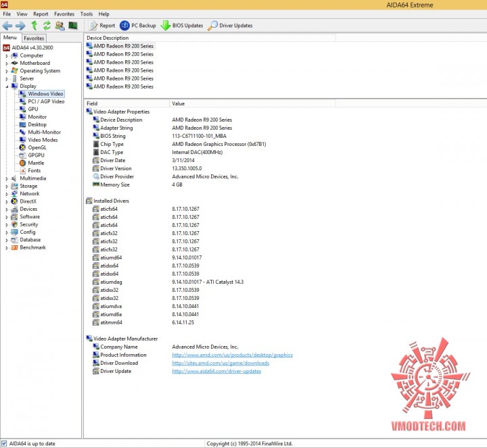The image size is (487, 448).
Task: Click the Refresh toolbar icon
Action: tap(47, 26)
